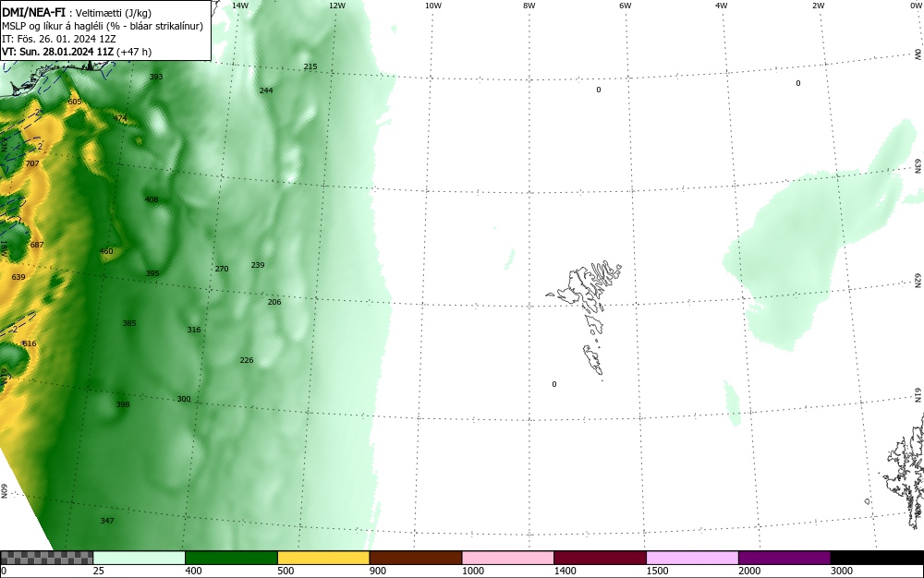
Task: Click the checkered 0–25 legend swatch
Action: (x=46, y=558)
